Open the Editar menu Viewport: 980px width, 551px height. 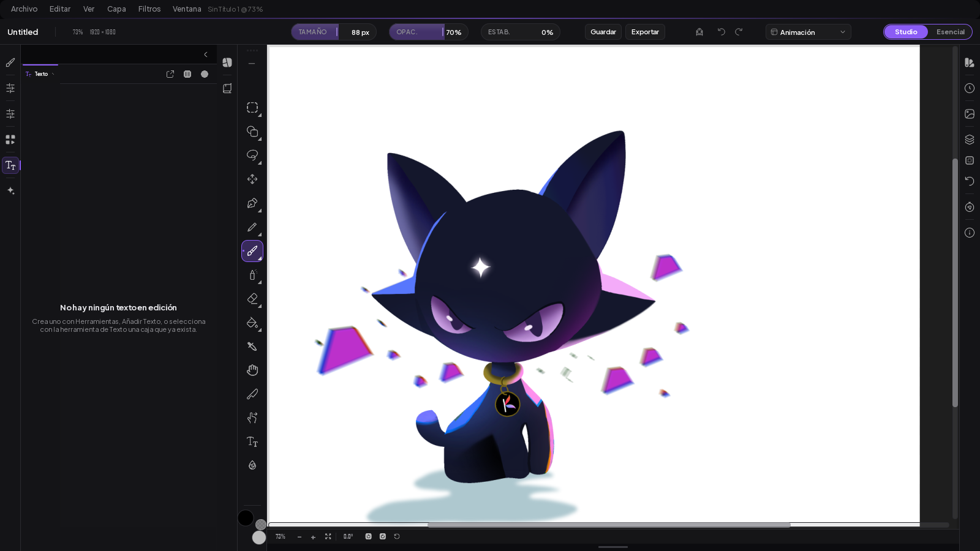coord(60,9)
